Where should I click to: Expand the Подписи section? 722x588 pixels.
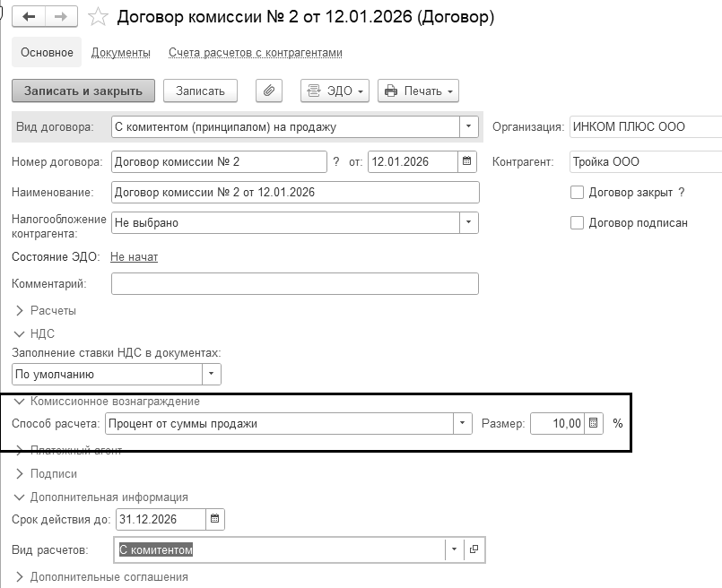45,473
